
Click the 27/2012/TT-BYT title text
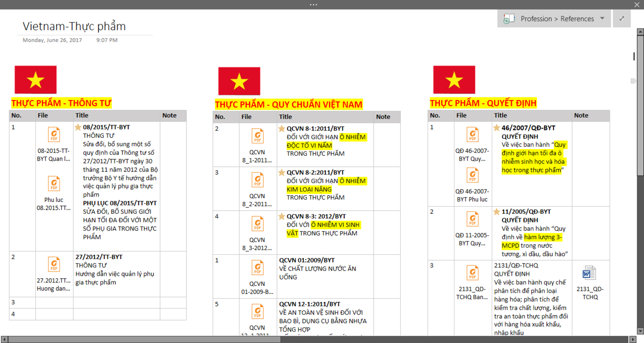99,257
